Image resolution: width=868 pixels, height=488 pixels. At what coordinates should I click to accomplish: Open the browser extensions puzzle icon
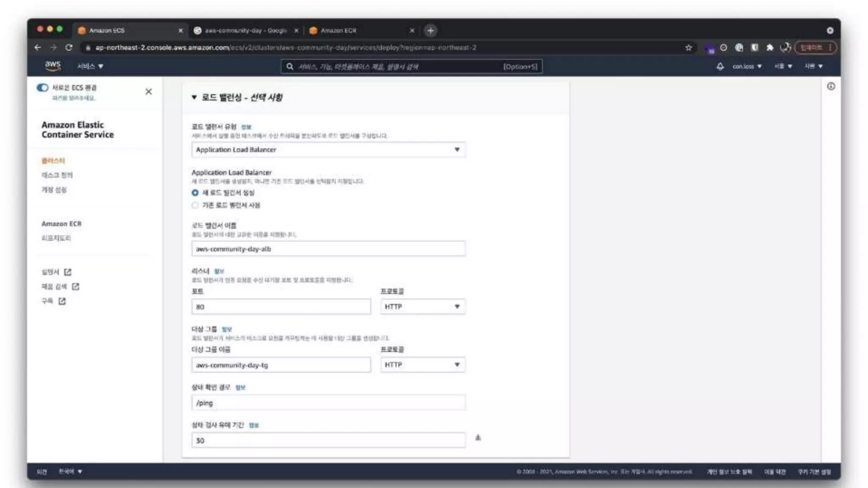[x=770, y=47]
